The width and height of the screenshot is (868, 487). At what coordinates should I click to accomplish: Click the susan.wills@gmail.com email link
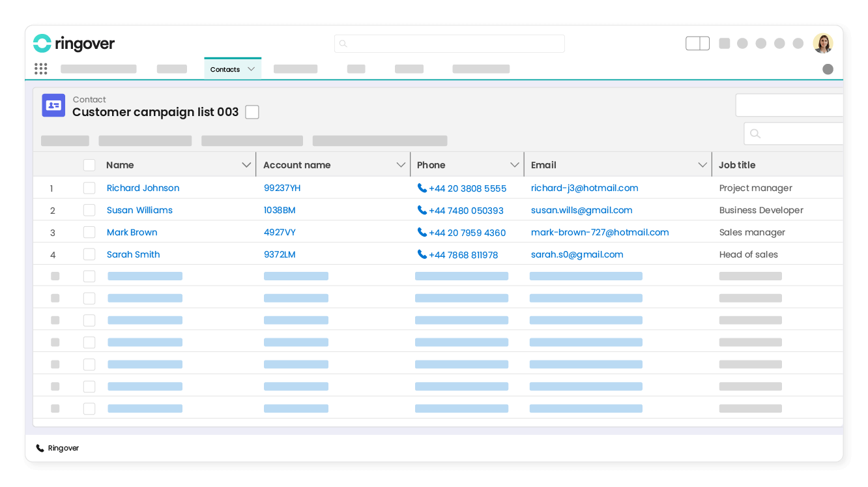pyautogui.click(x=582, y=210)
